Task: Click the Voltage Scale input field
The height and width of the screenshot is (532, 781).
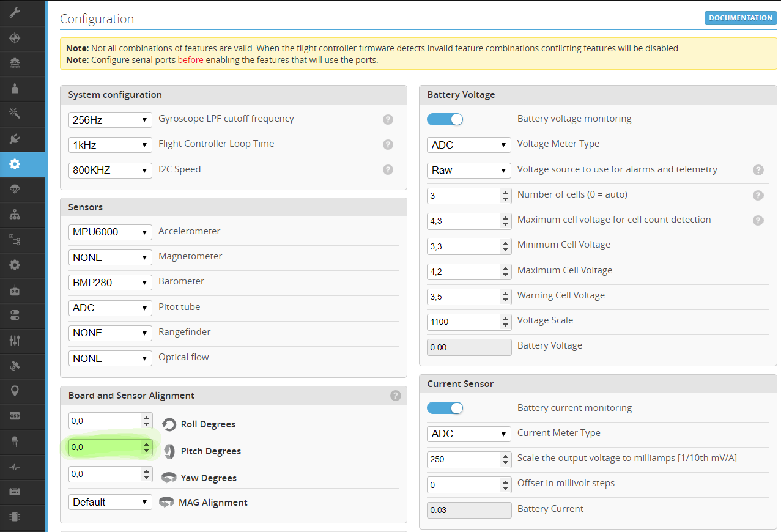Action: click(463, 322)
